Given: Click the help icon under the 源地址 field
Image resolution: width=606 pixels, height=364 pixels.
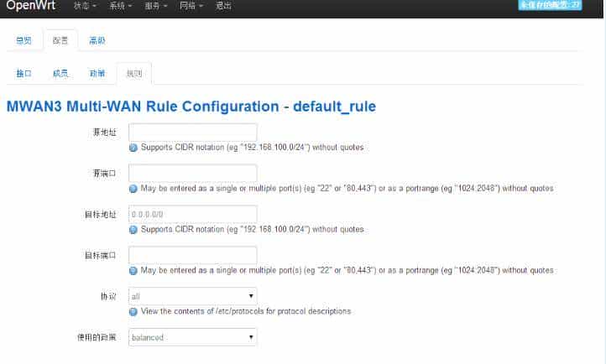Looking at the screenshot, I should coord(133,148).
